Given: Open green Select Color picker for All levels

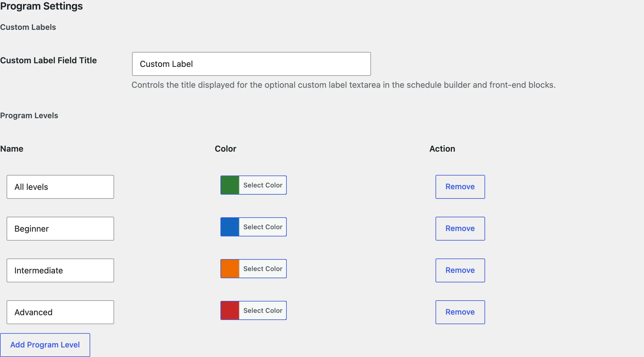Looking at the screenshot, I should click(254, 185).
